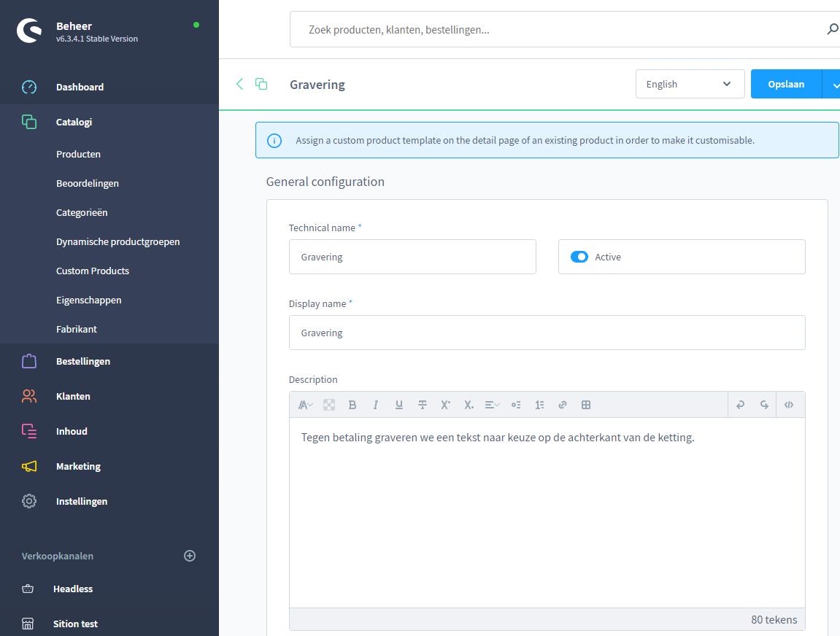Add a new sales channel with plus icon
Screen dimensions: 840x636
[x=190, y=556]
